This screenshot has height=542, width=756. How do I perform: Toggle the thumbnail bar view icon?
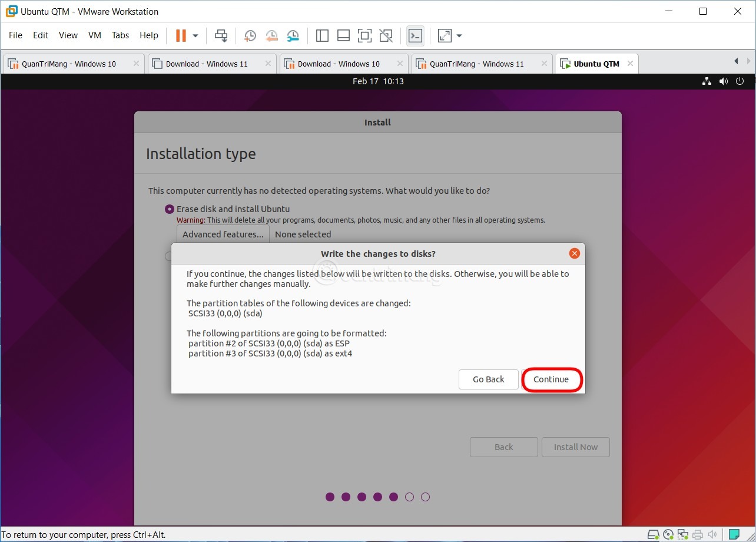343,36
